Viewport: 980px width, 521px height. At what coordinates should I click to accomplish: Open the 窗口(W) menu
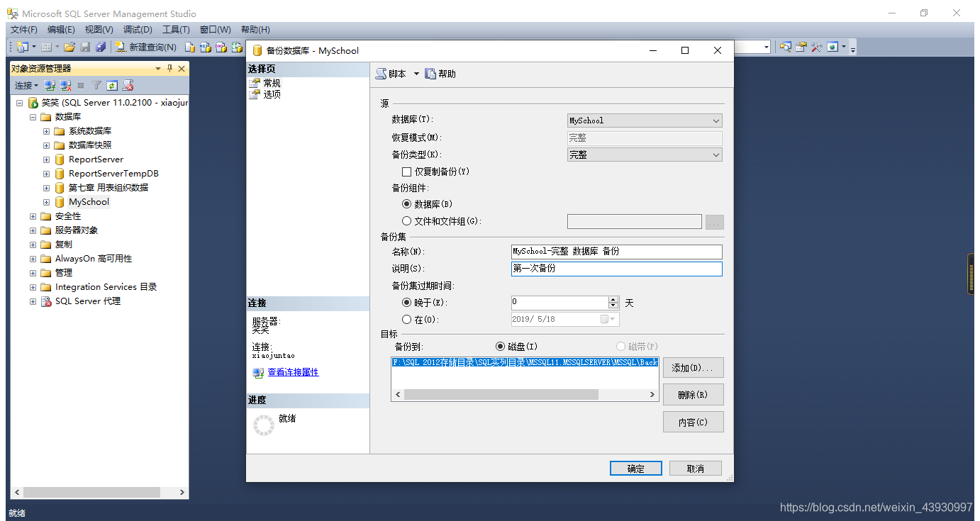click(215, 30)
